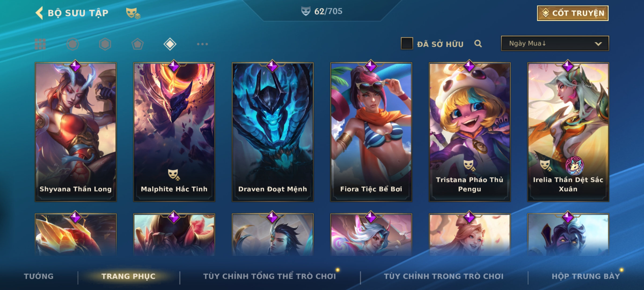Select the hexagon rarity filter icon
The image size is (644, 290).
tap(105, 44)
